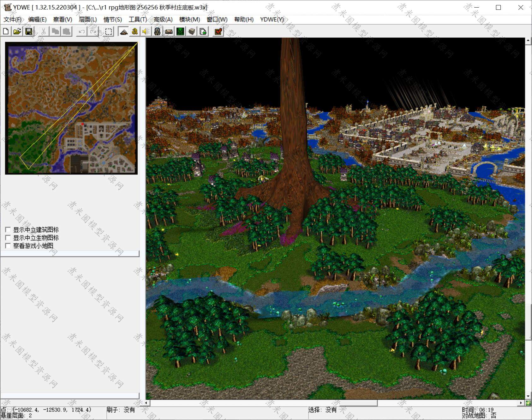Enable 显示中立建筑图标 checkbox
This screenshot has width=532, height=420.
[8, 230]
